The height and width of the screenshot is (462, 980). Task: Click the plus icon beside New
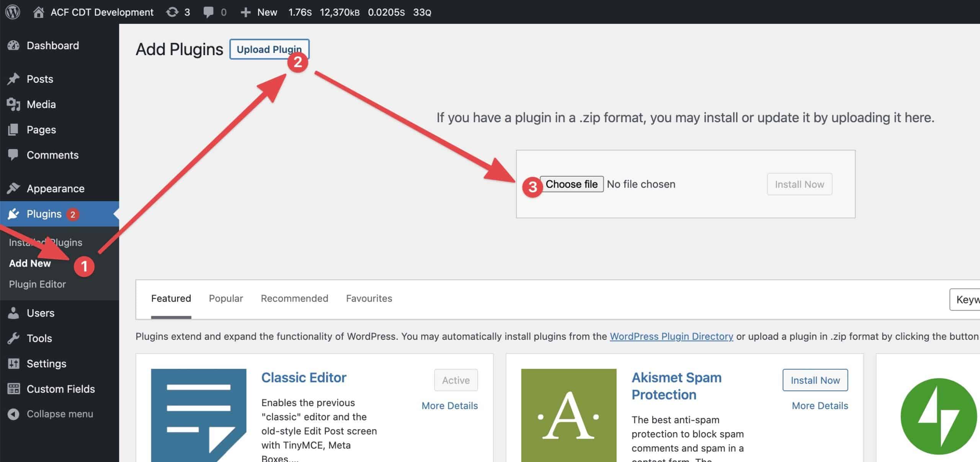click(245, 12)
